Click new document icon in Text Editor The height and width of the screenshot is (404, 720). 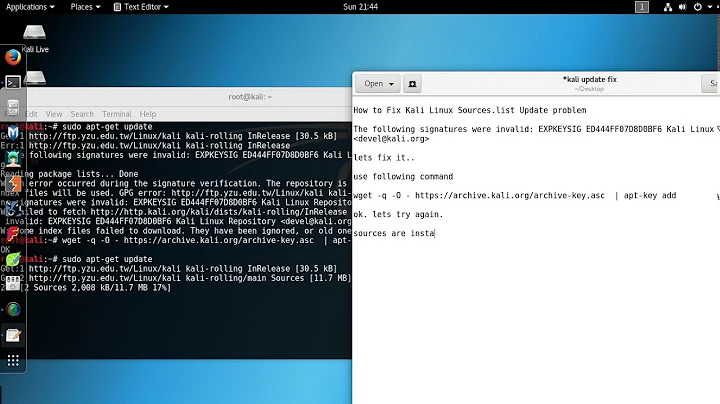[412, 84]
